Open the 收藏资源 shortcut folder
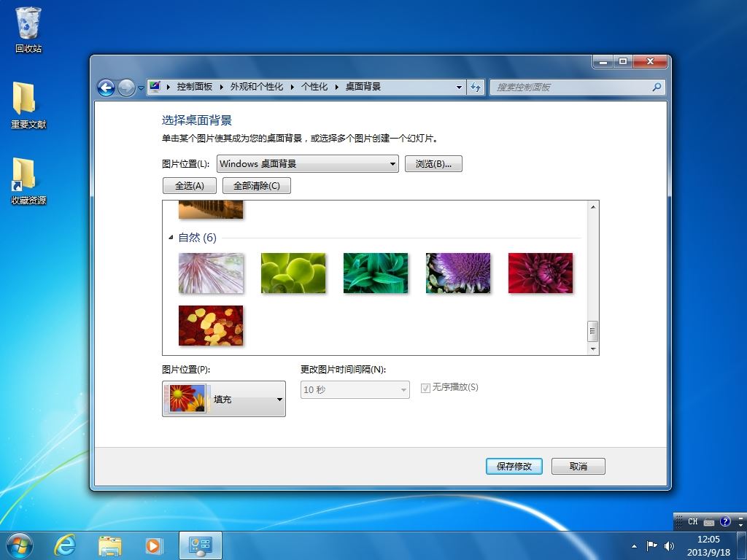Screen dimensions: 747x560 [28, 182]
